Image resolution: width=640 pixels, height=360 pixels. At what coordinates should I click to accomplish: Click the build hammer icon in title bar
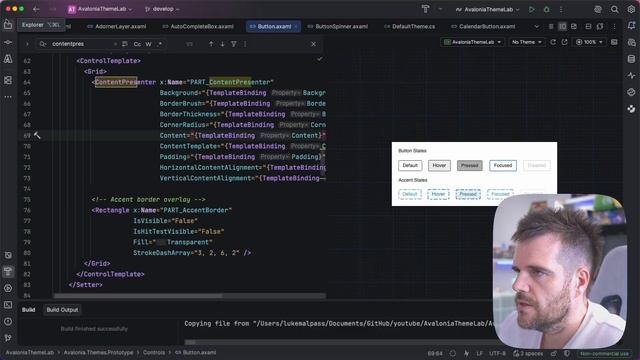[x=425, y=9]
